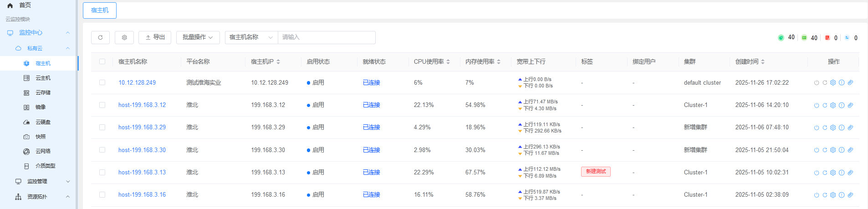Viewport: 868px width, 209px height.
Task: Click the power icon for host-199.168.3.30
Action: pos(817,150)
